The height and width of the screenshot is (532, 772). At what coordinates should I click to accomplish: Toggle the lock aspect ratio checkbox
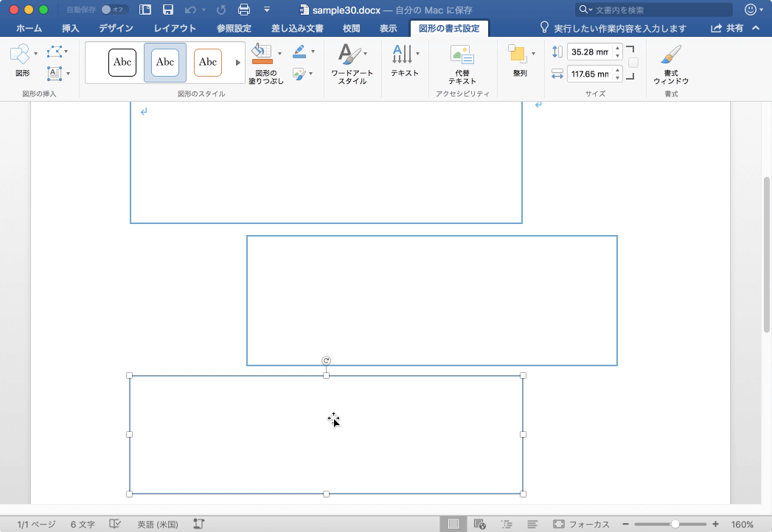point(633,63)
